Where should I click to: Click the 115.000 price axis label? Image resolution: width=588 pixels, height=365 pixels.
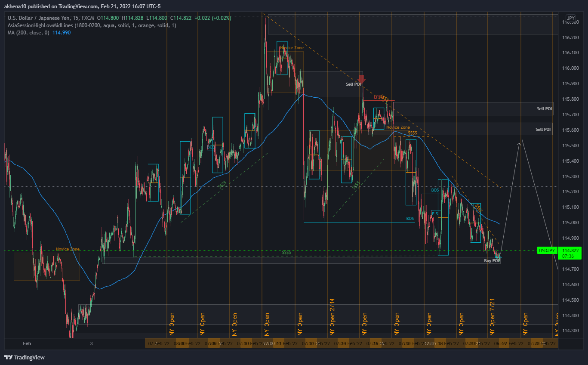coord(570,223)
